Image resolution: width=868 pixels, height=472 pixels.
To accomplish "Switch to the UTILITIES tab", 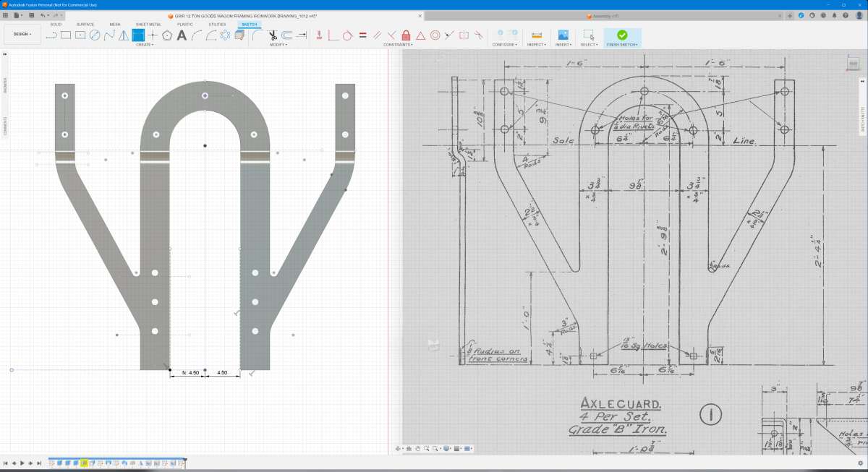I will tap(217, 24).
